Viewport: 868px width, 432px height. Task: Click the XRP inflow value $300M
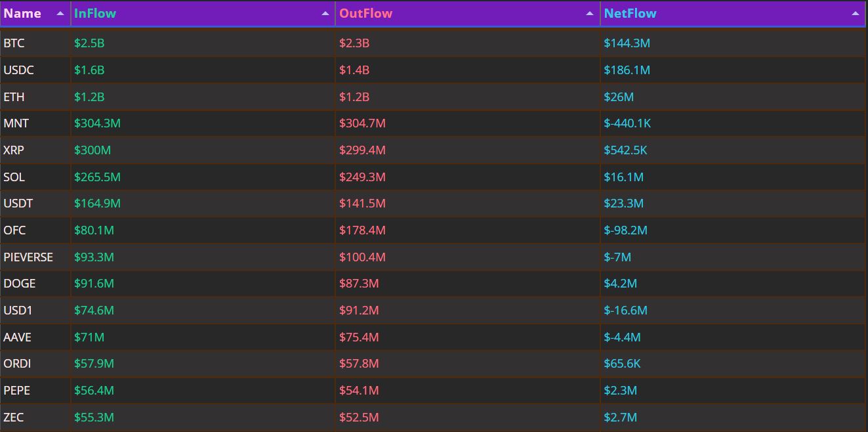(x=93, y=150)
